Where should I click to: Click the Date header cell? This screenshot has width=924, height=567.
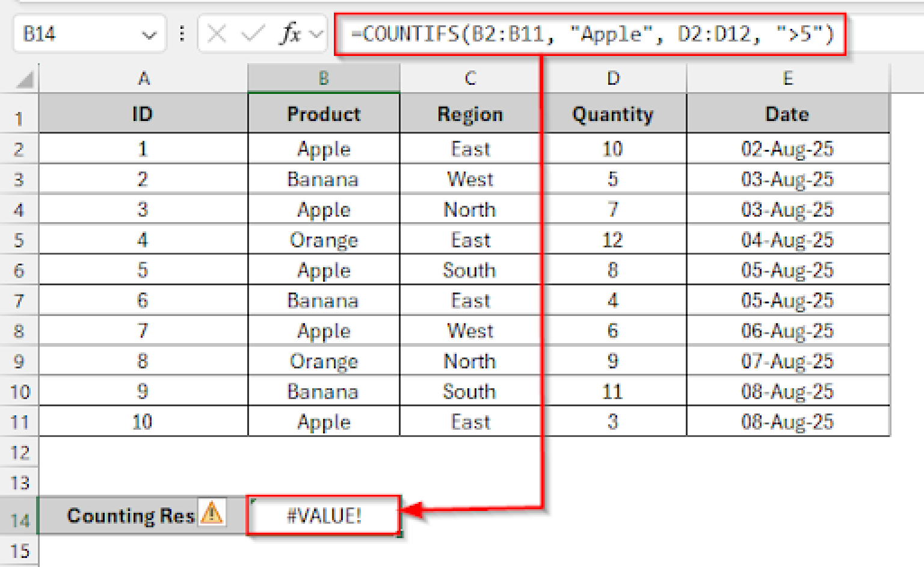coord(787,114)
